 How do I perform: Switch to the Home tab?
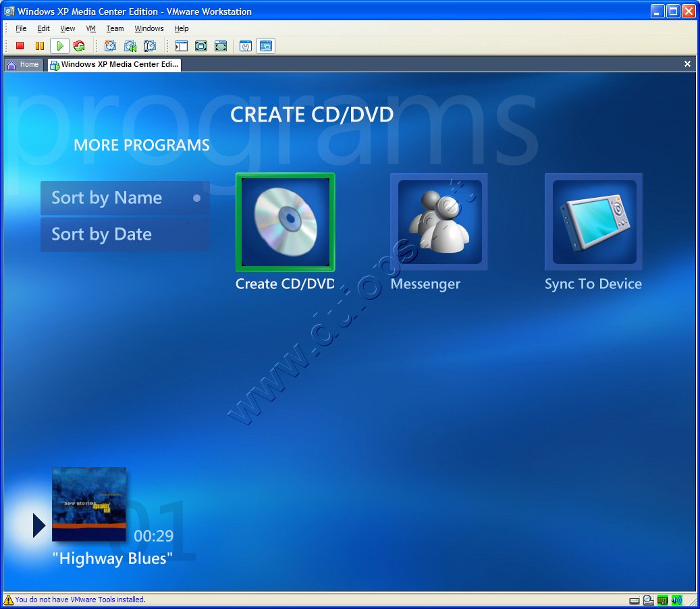(x=24, y=65)
